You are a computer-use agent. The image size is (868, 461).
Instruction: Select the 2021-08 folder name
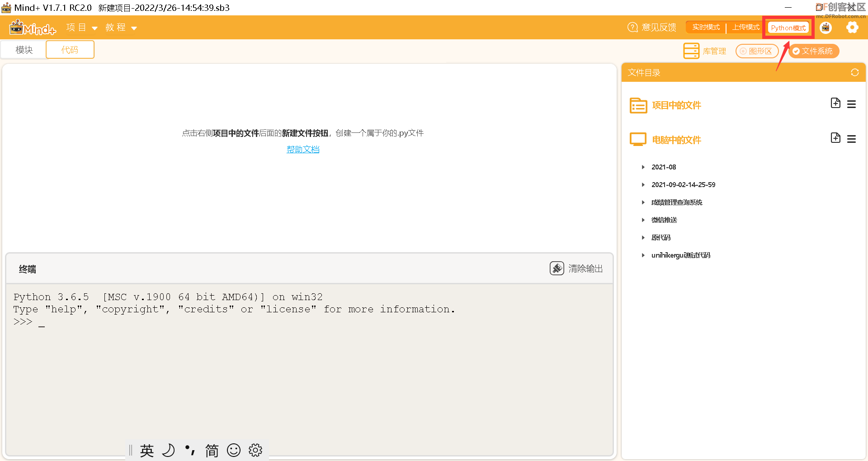[x=664, y=167]
